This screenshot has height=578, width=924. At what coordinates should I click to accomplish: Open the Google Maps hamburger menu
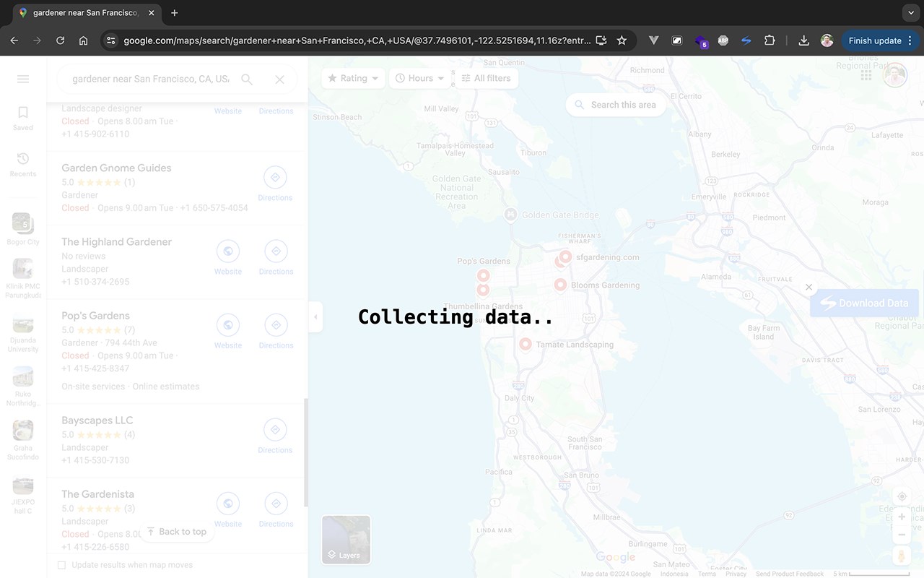(23, 79)
